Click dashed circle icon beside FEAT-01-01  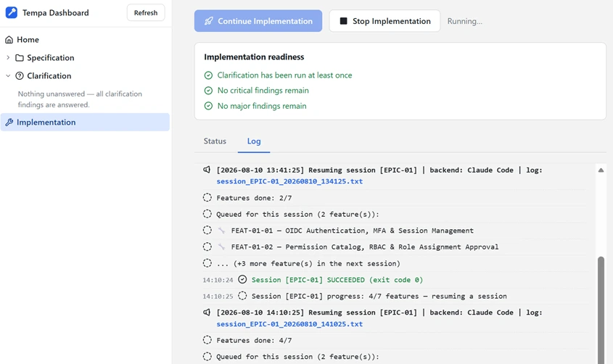(x=207, y=230)
